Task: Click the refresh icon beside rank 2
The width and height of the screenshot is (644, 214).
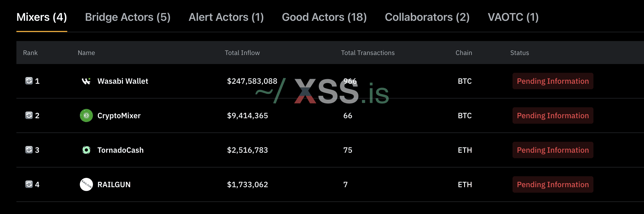Action: (29, 115)
